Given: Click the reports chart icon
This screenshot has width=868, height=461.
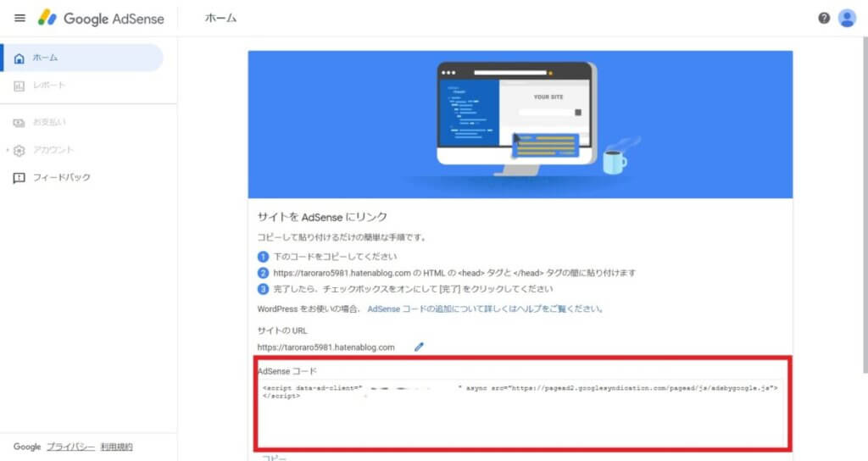Looking at the screenshot, I should click(19, 86).
